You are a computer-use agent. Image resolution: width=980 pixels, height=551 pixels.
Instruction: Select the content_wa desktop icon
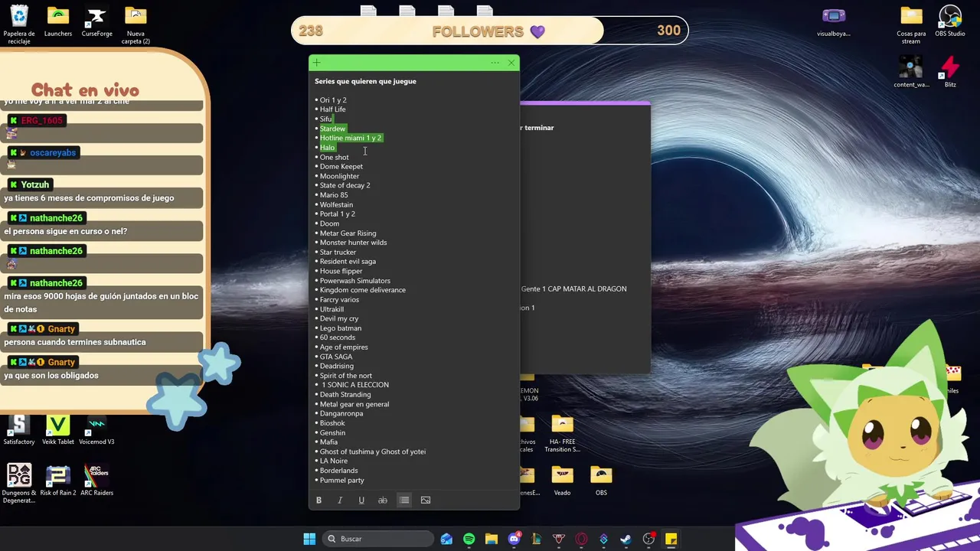pyautogui.click(x=911, y=73)
